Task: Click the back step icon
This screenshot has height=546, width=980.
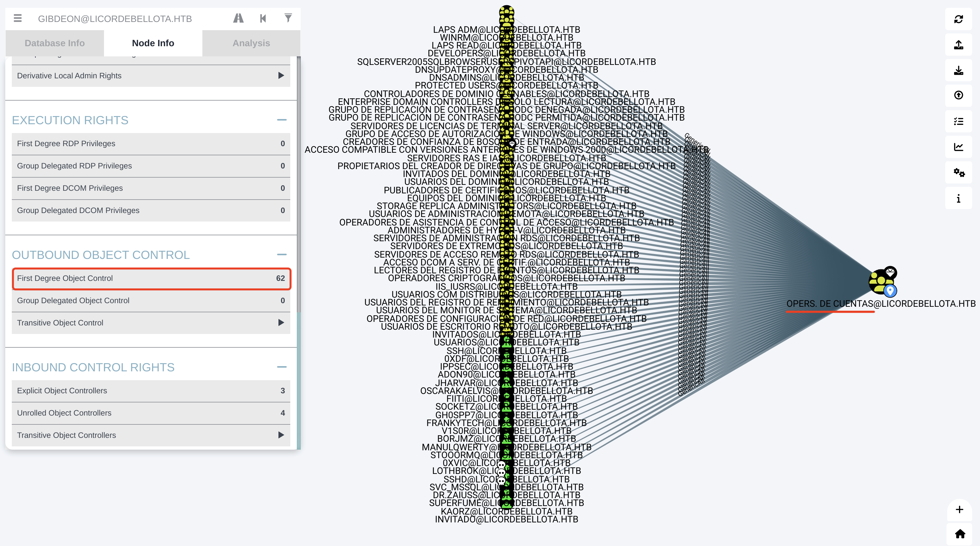Action: click(x=263, y=18)
